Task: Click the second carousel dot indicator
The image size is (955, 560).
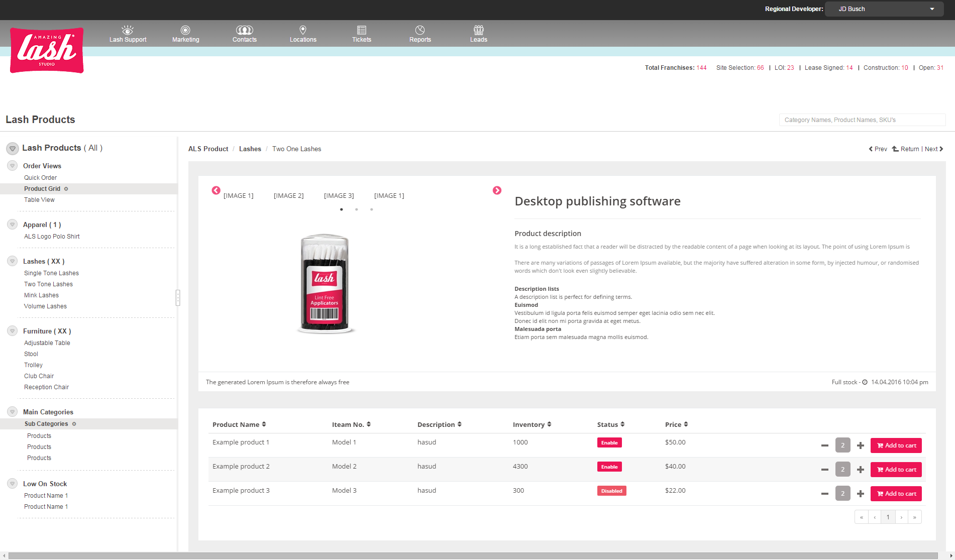Action: [x=357, y=209]
